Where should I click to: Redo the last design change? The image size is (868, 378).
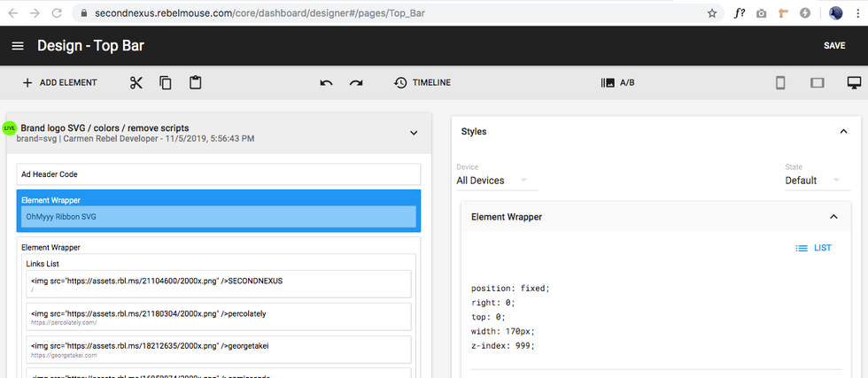click(356, 82)
